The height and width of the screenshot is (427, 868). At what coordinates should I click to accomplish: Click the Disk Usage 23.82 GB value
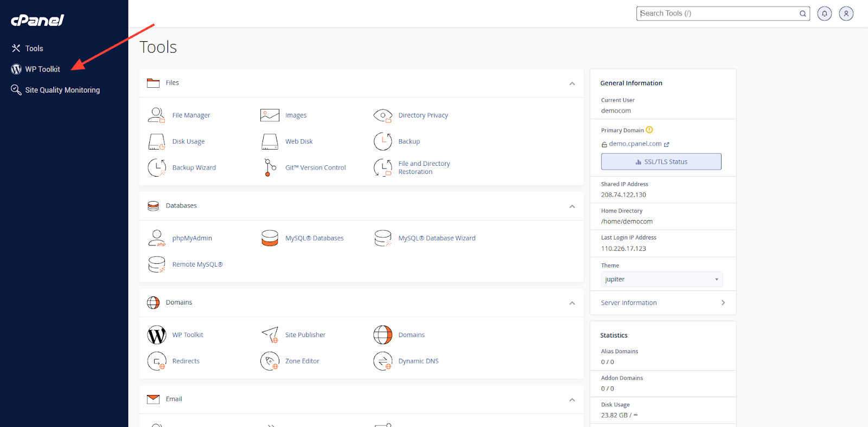619,415
